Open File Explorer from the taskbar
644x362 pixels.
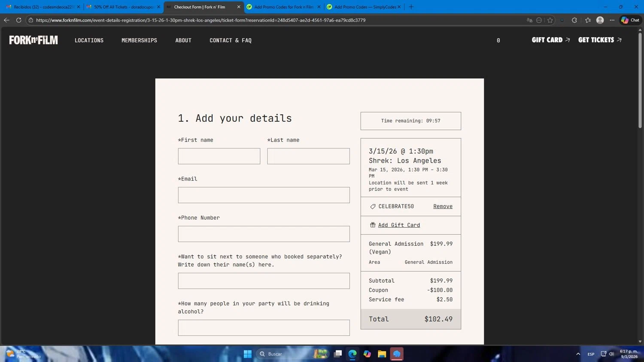click(382, 354)
